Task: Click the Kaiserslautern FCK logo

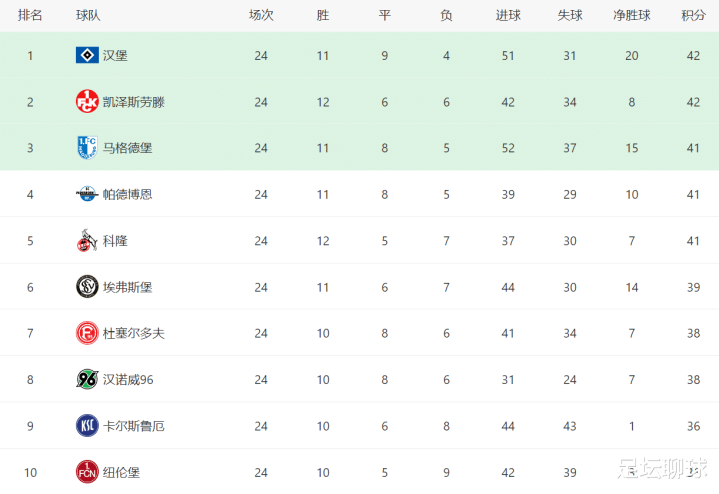Action: pos(87,101)
